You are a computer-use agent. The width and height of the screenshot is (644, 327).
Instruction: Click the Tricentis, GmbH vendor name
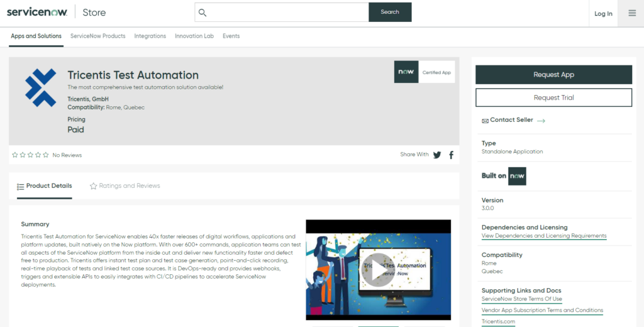point(88,99)
